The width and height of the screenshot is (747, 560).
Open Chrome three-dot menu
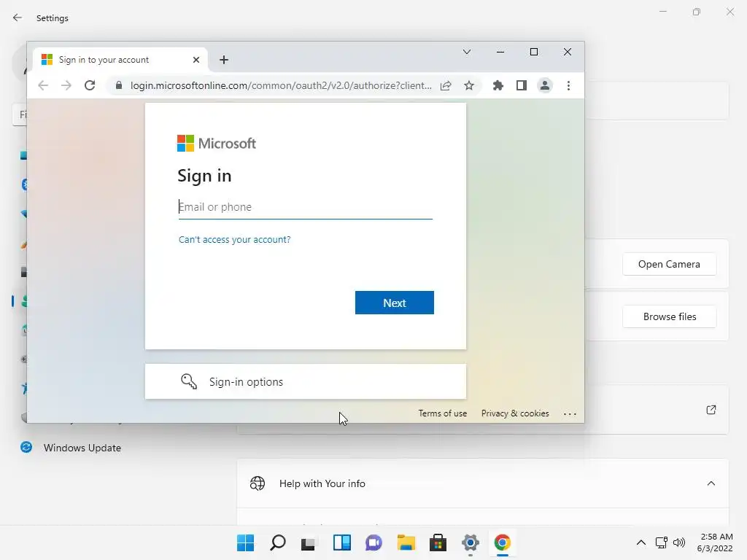click(568, 86)
